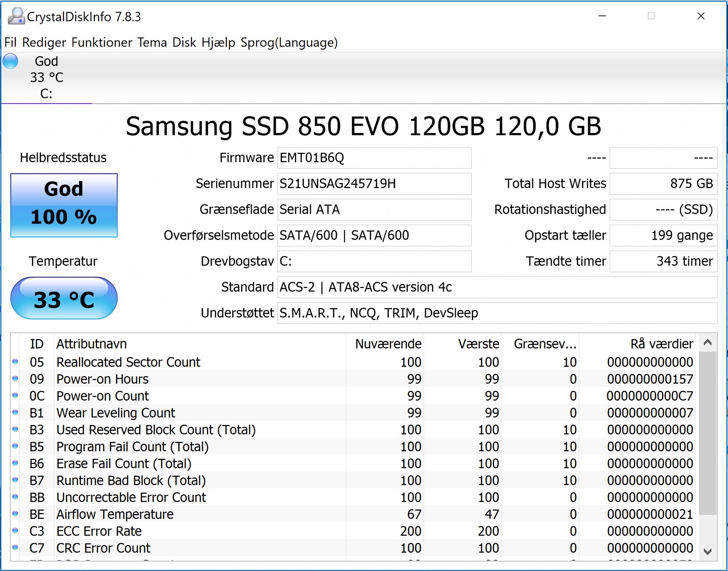Click raw value 0000000000C7 of Power-on Count
Viewport: 728px width, 571px height.
[650, 396]
